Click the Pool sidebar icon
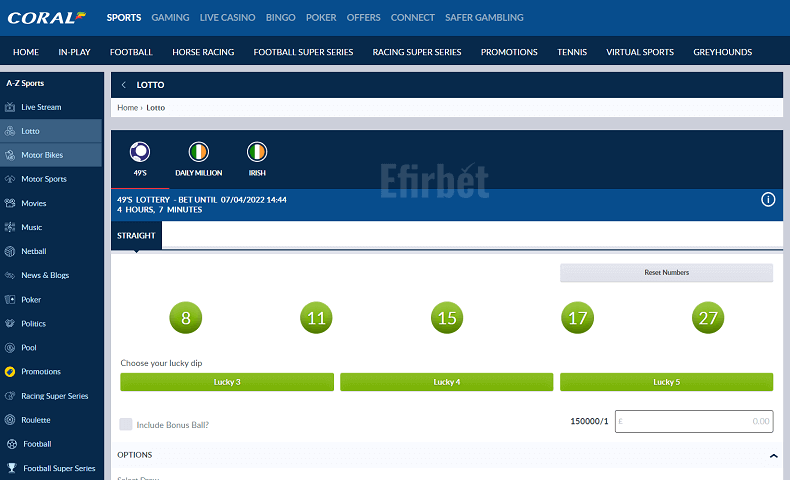The image size is (790, 480). (x=10, y=348)
